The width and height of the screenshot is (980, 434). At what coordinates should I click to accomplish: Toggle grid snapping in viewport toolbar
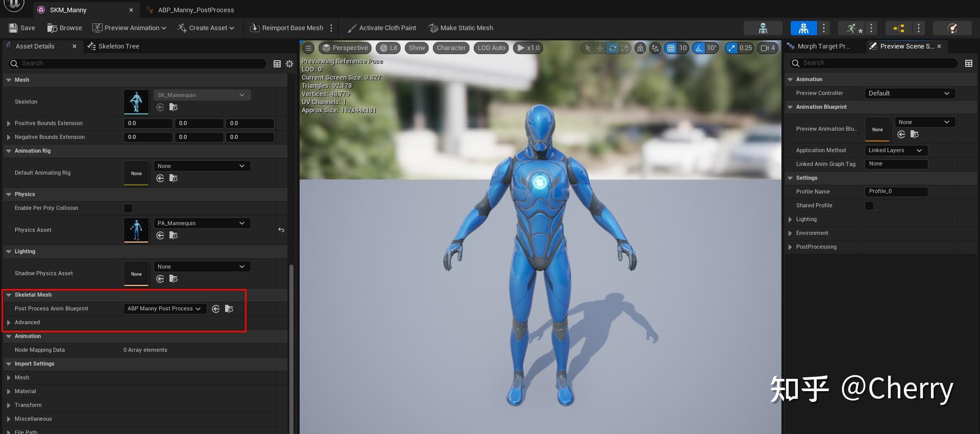pos(671,48)
